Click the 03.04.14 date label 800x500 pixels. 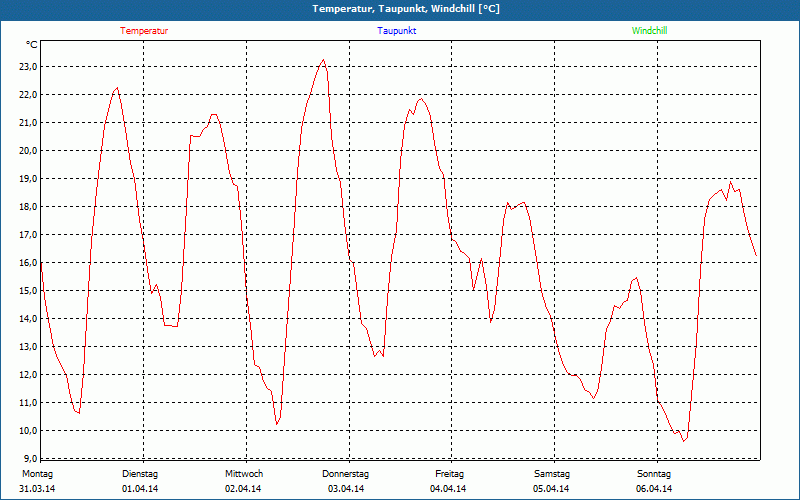(346, 489)
